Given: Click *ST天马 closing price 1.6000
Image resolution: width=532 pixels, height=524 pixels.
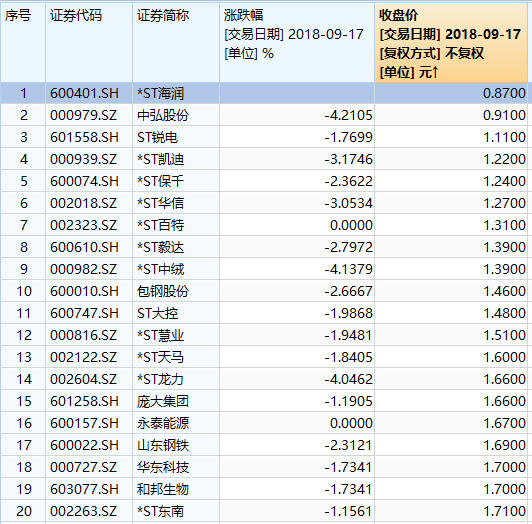Looking at the screenshot, I should 504,357.
